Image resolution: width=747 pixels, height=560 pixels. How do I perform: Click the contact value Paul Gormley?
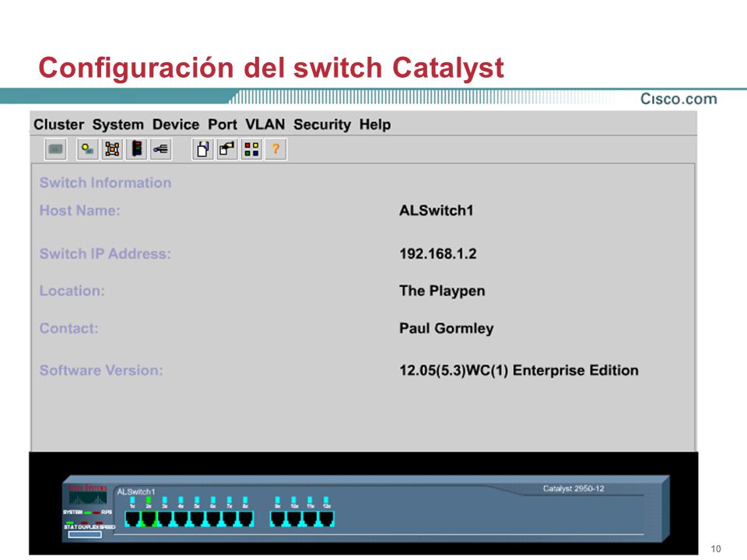pos(447,328)
